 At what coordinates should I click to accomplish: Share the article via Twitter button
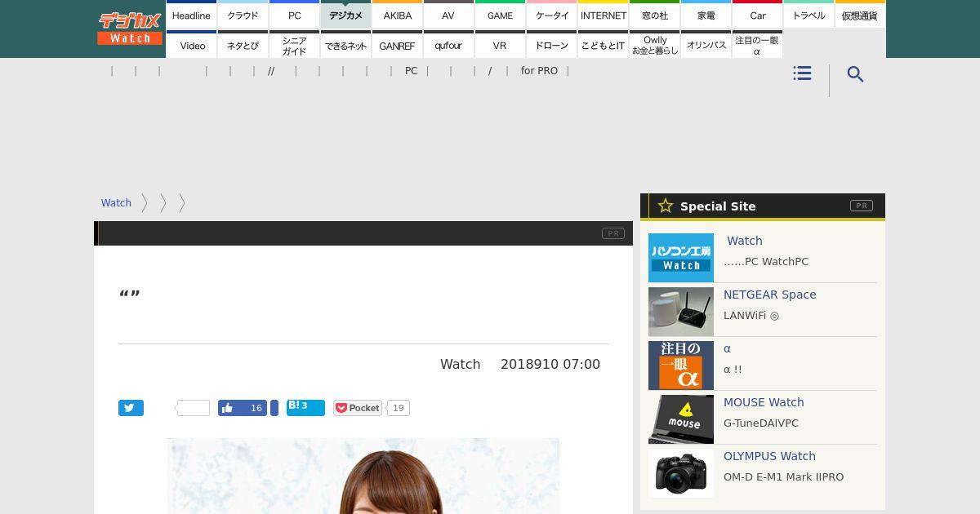[131, 408]
